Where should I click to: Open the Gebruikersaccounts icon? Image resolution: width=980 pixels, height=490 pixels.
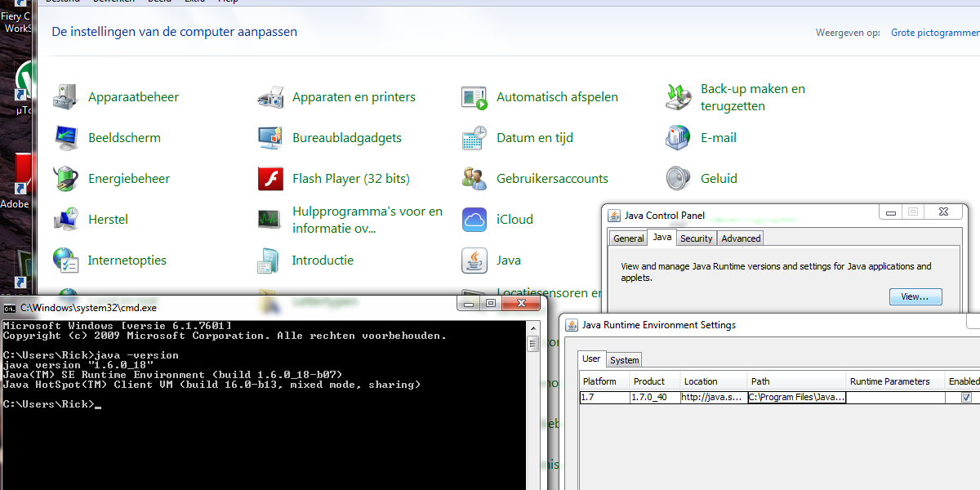tap(474, 178)
